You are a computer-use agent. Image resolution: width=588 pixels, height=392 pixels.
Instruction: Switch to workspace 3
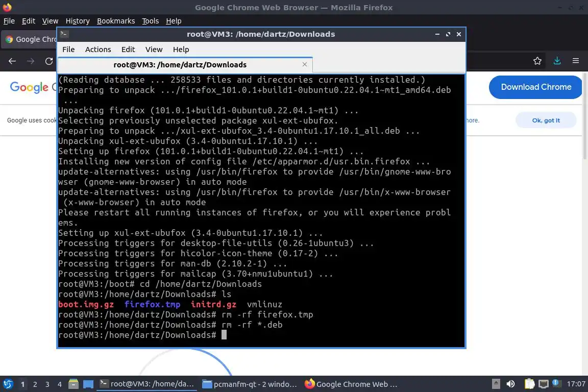47,384
